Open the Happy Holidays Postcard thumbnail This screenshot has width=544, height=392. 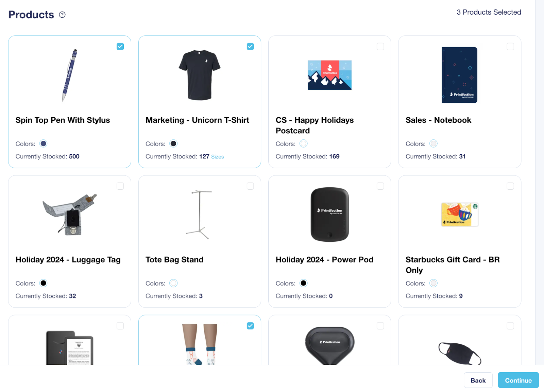point(330,75)
